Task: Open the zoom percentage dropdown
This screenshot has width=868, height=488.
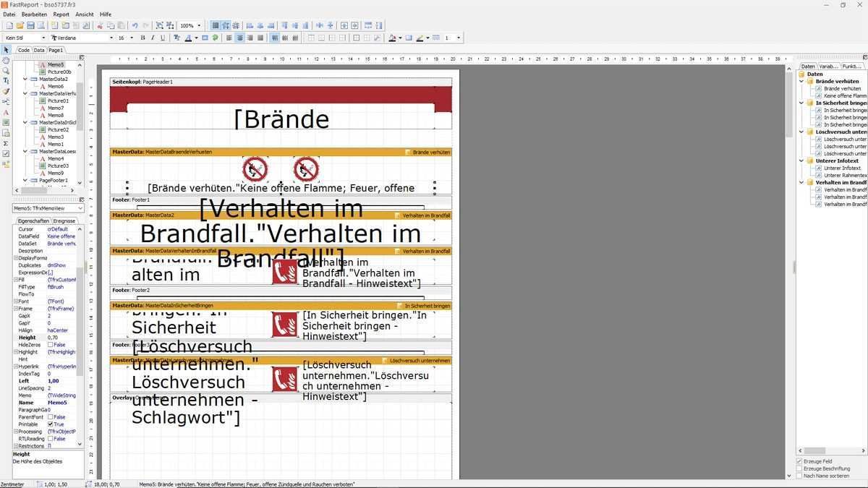Action: point(199,25)
